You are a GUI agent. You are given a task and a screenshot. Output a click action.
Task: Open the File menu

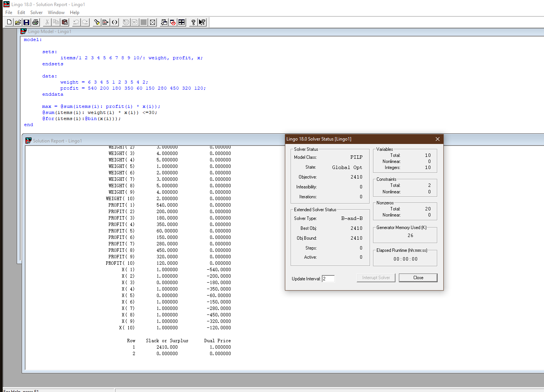[x=9, y=13]
